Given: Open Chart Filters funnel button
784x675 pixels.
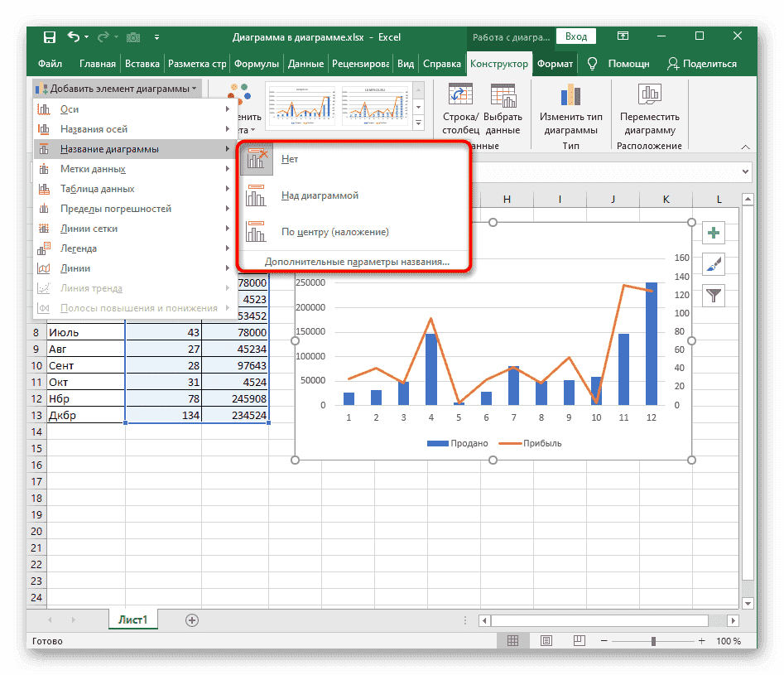Looking at the screenshot, I should tap(713, 294).
